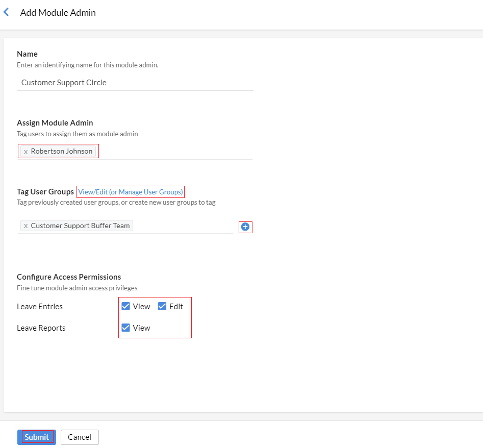Click the Add Module Admin page title
Image resolution: width=483 pixels, height=448 pixels.
coord(58,13)
